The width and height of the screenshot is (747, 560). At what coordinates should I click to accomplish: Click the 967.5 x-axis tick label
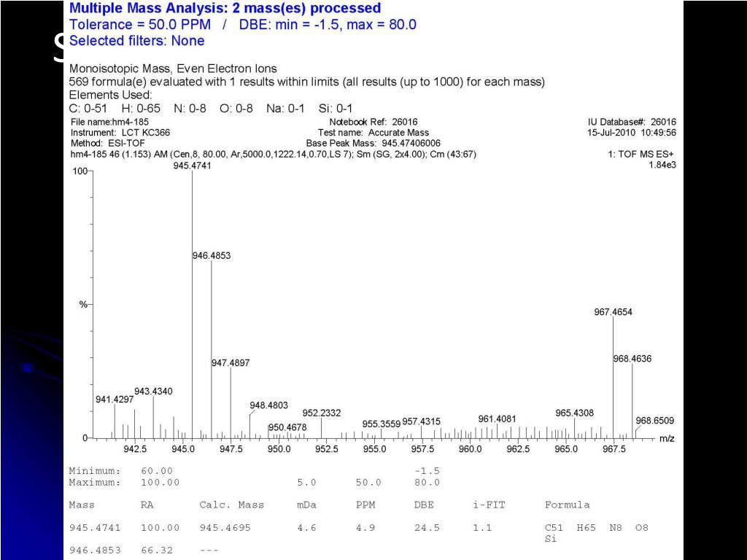[x=614, y=449]
